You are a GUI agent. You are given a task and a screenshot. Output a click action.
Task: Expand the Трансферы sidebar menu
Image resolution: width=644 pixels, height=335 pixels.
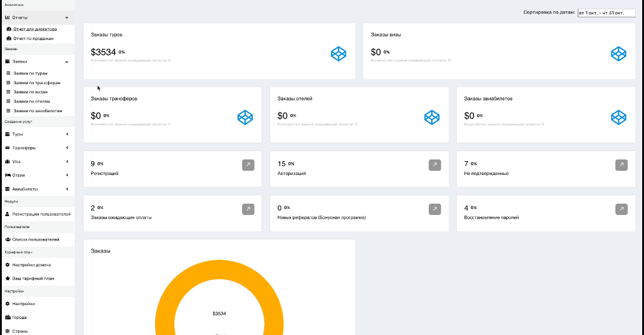point(37,148)
